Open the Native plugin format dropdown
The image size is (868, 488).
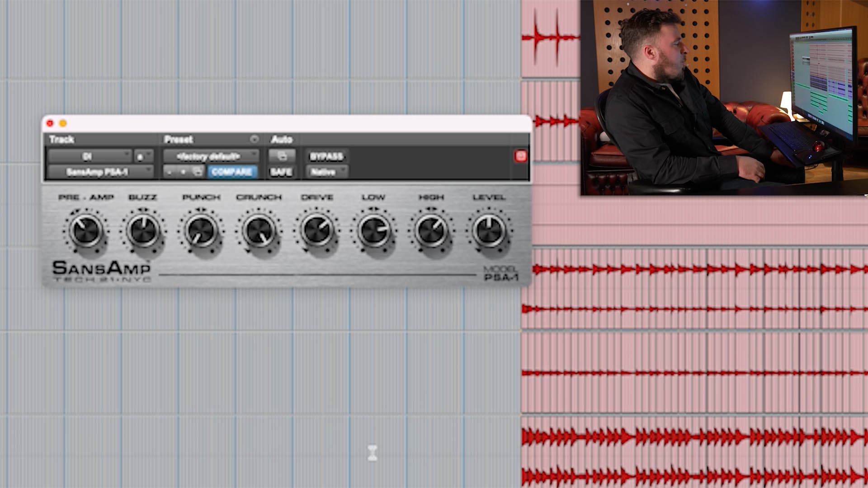tap(327, 172)
